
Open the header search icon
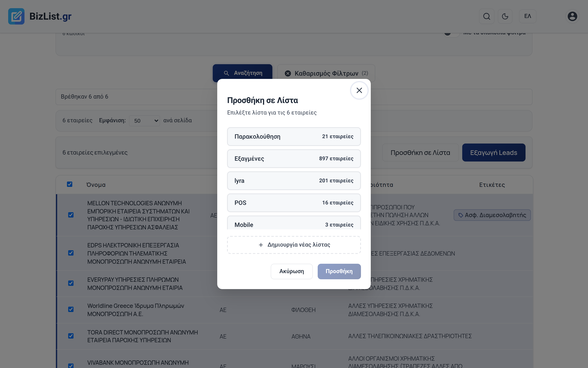tap(487, 16)
